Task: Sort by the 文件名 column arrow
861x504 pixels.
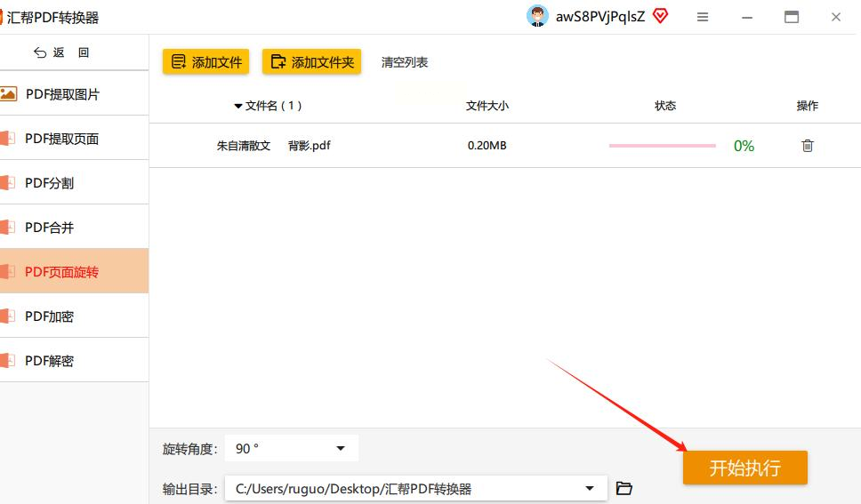Action: pyautogui.click(x=238, y=106)
